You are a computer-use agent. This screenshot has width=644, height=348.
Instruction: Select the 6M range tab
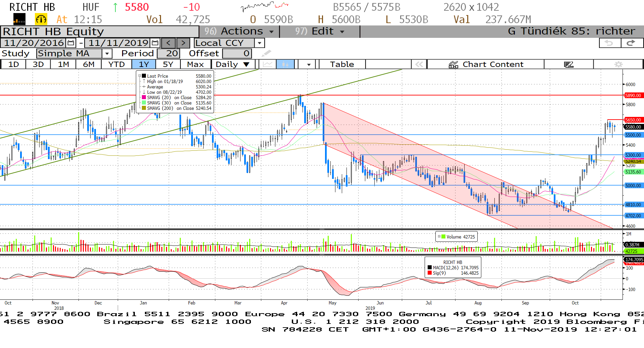pyautogui.click(x=89, y=64)
